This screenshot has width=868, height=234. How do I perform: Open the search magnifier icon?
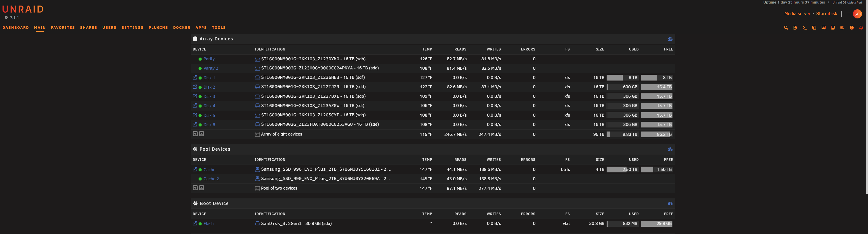click(786, 28)
